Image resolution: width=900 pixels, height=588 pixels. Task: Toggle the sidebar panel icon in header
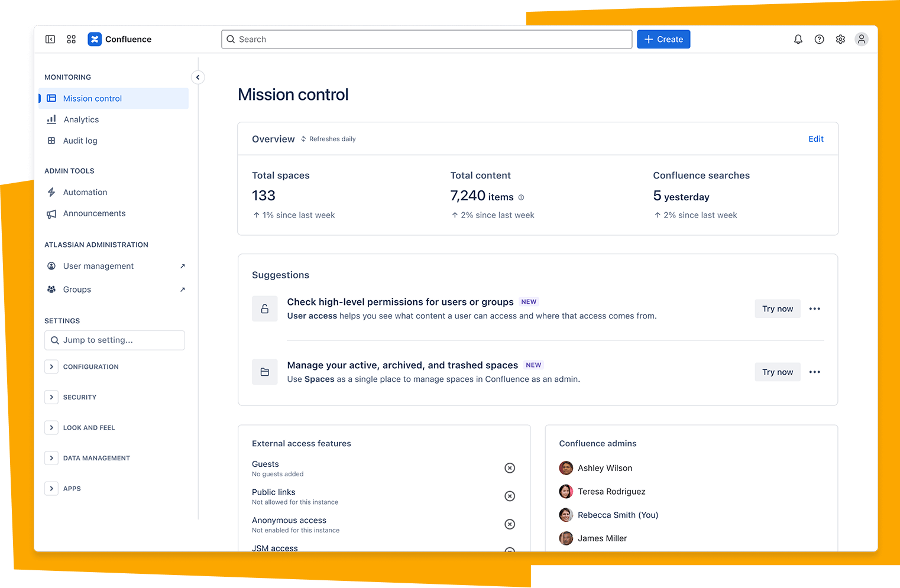pos(50,40)
